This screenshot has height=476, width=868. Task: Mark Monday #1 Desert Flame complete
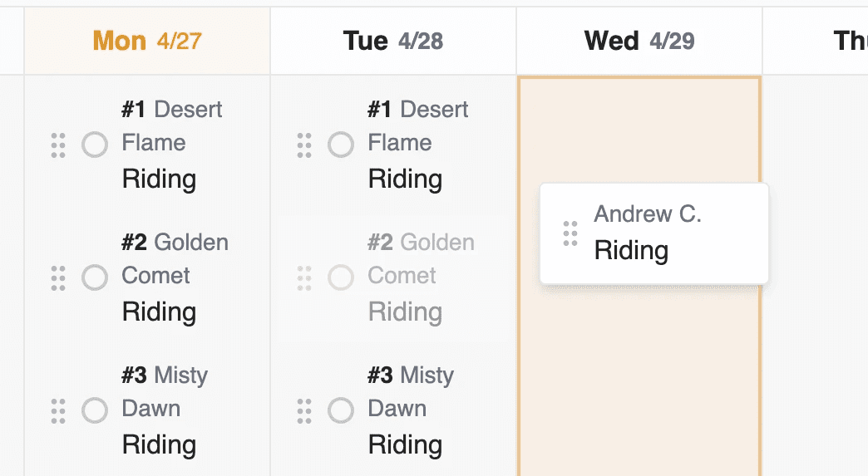(95, 145)
